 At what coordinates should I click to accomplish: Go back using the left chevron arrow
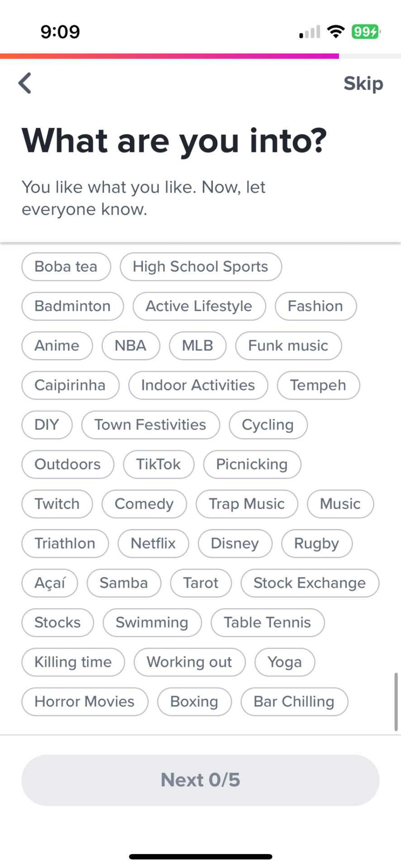pyautogui.click(x=25, y=83)
